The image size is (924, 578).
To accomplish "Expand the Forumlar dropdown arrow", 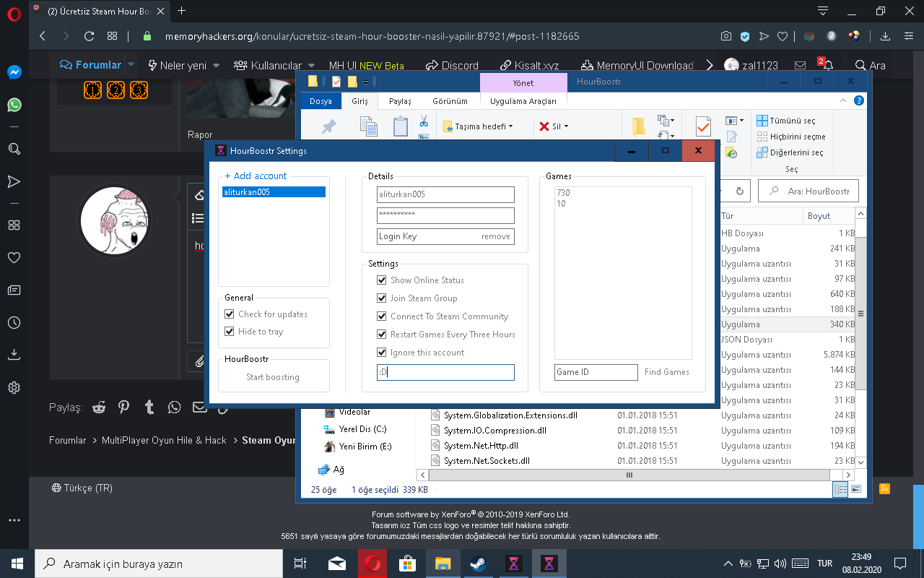I will pos(131,64).
